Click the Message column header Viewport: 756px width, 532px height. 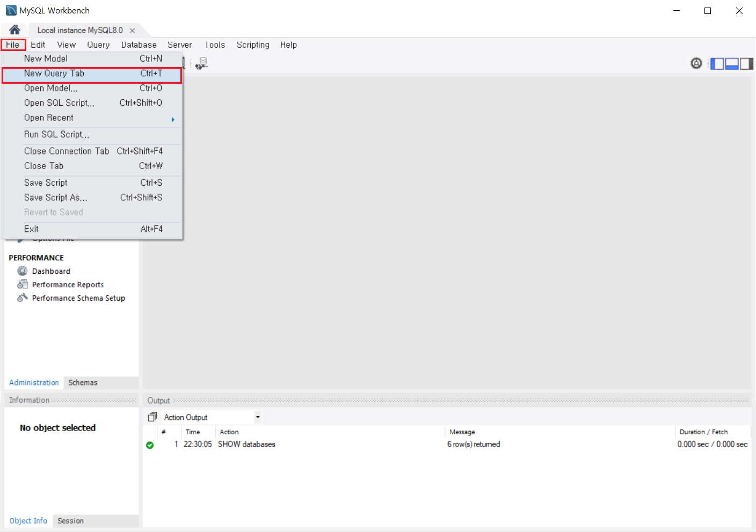pos(462,432)
